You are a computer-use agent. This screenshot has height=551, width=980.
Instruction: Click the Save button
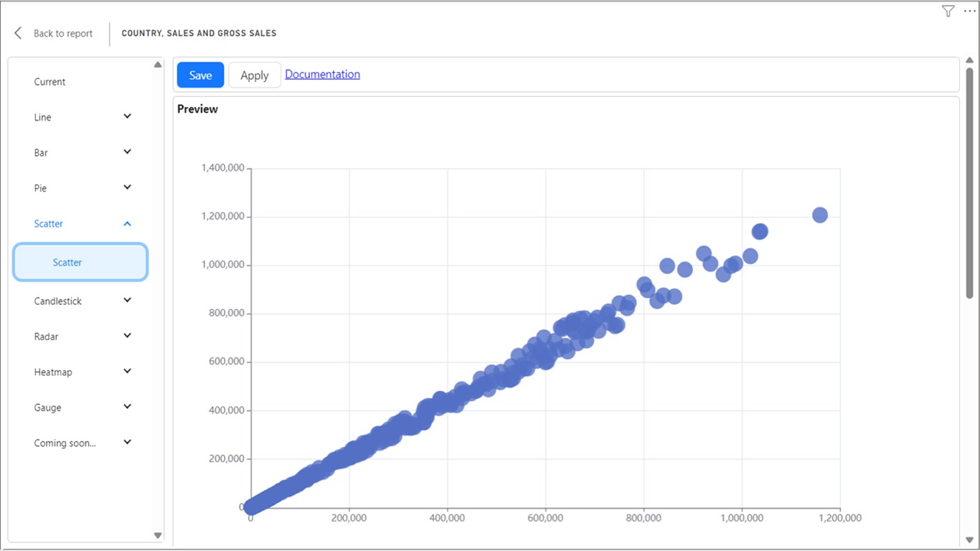(x=200, y=75)
